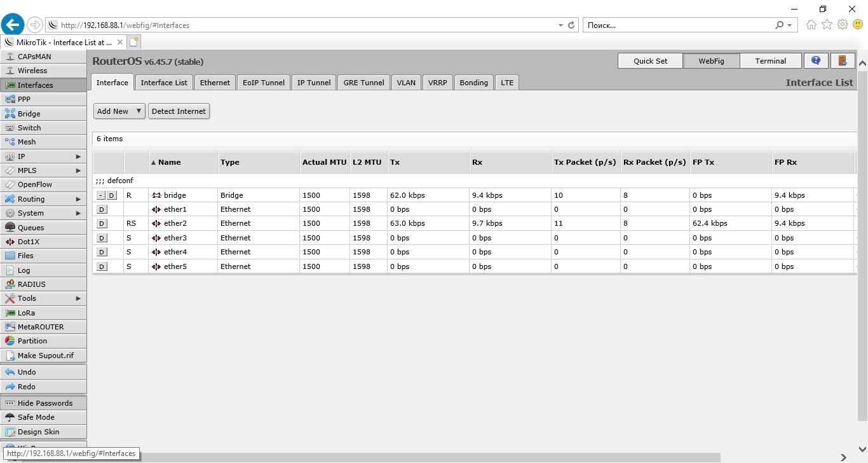Open the Terminal
Viewport: 868px width, 463px height.
click(x=771, y=61)
